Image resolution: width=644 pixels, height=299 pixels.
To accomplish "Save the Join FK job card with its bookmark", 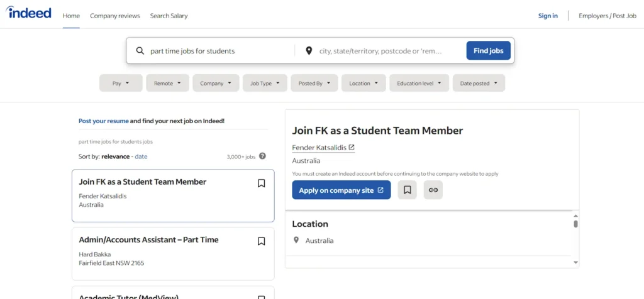I will click(x=261, y=183).
